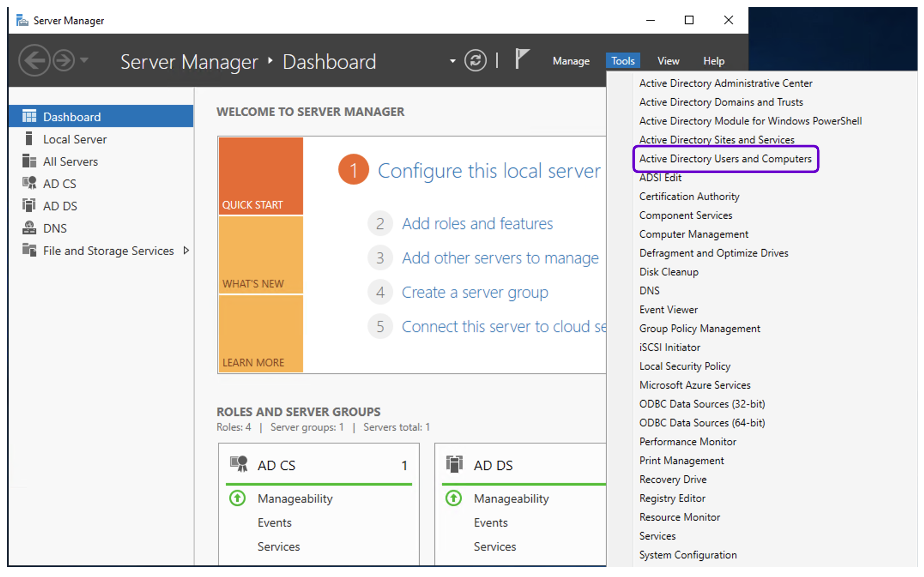Open navigation history dropdown next to forward arrow
924x577 pixels.
[x=85, y=60]
